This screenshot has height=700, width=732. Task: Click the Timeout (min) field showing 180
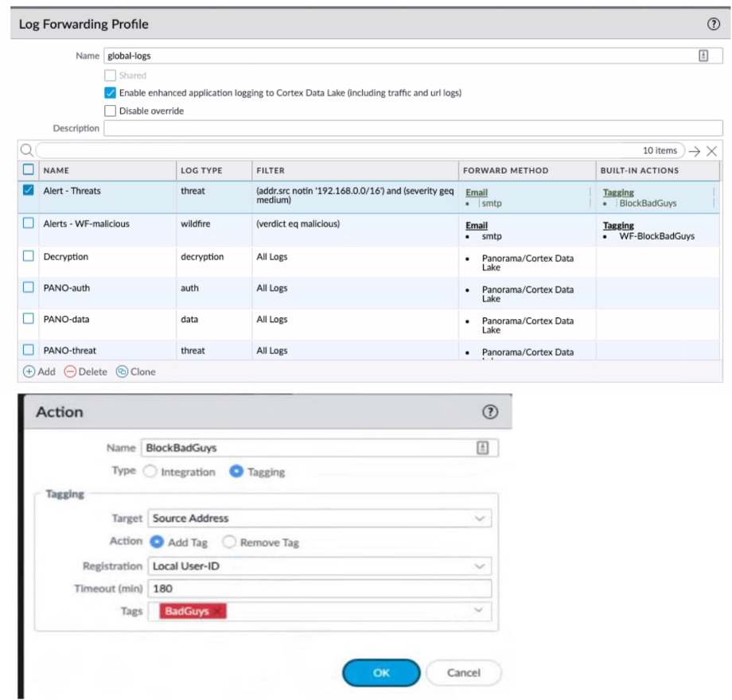(x=318, y=589)
